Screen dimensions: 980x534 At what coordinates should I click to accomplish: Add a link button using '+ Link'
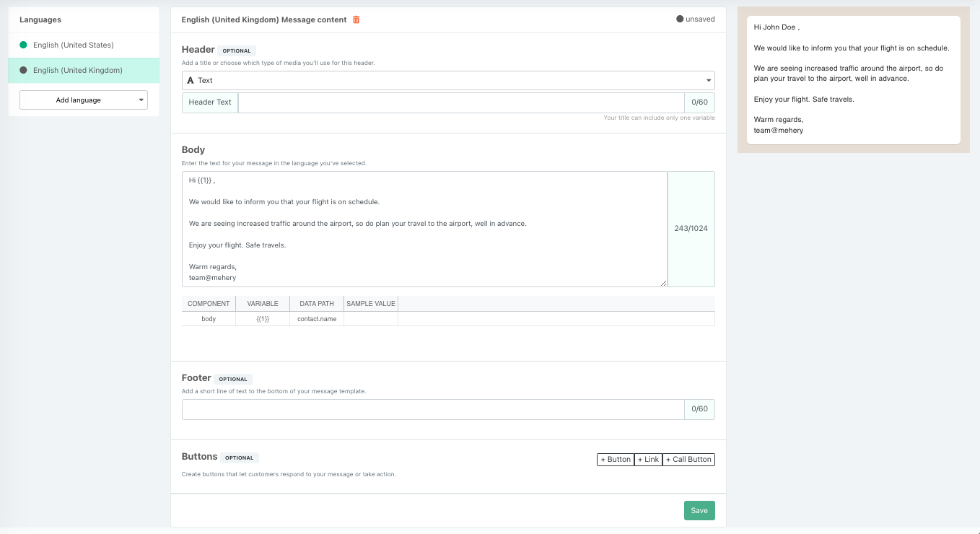tap(648, 459)
